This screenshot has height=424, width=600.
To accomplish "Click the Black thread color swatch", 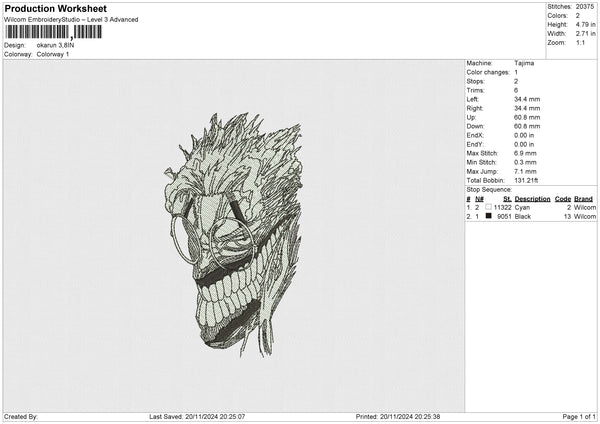I will coord(488,215).
